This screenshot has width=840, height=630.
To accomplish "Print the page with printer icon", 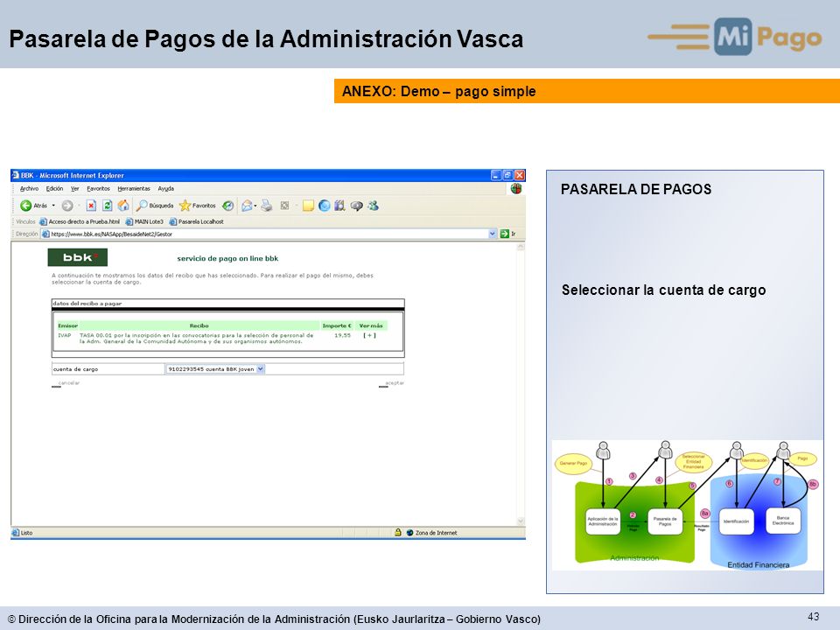I will tap(267, 205).
